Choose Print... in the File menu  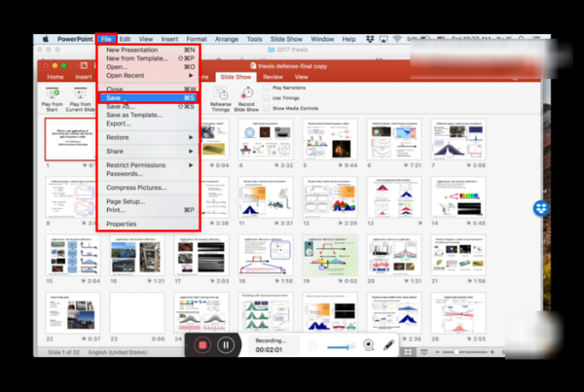(x=148, y=210)
